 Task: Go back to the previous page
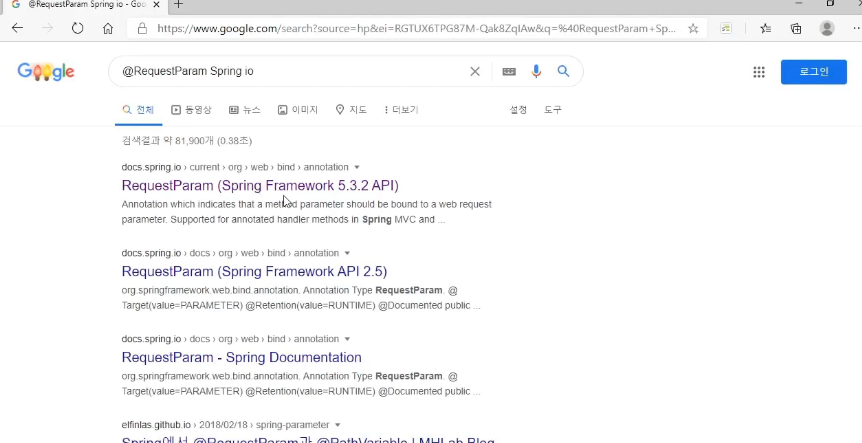(x=18, y=28)
